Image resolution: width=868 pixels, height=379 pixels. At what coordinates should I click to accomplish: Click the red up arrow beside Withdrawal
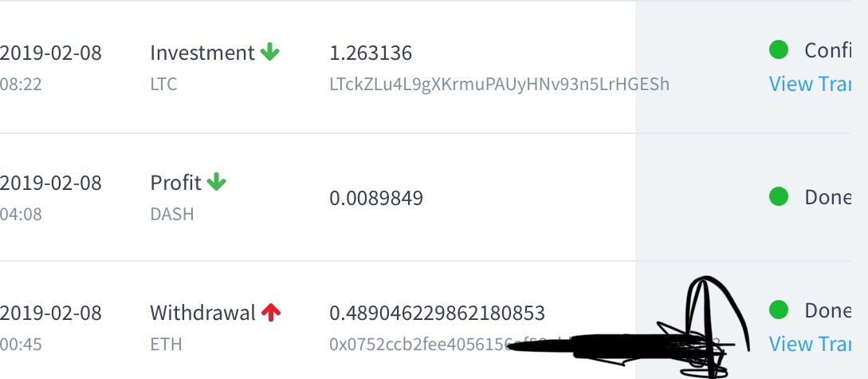(271, 313)
